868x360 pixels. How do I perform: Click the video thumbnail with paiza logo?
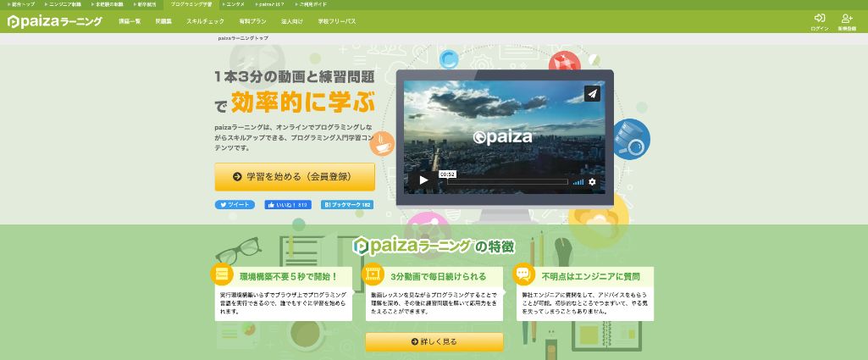coord(505,137)
